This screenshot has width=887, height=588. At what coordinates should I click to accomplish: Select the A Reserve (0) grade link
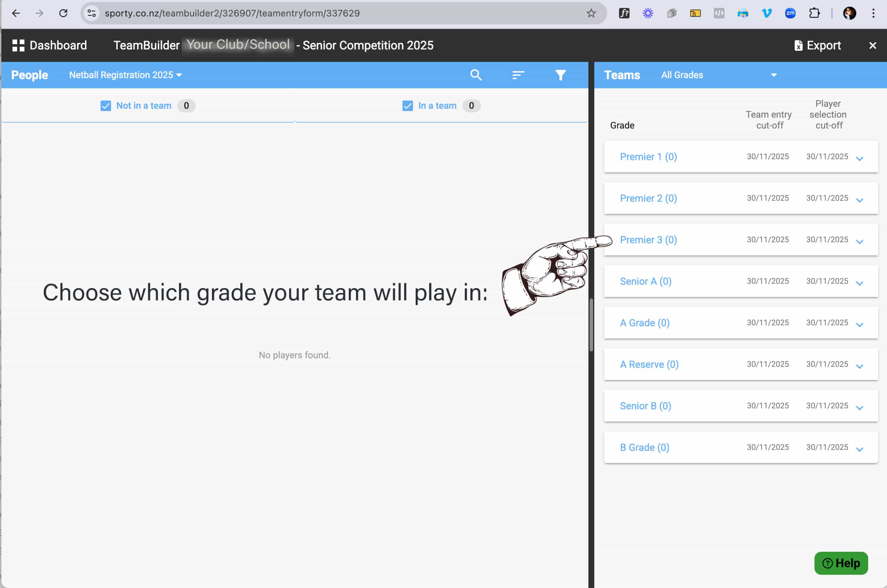649,365
